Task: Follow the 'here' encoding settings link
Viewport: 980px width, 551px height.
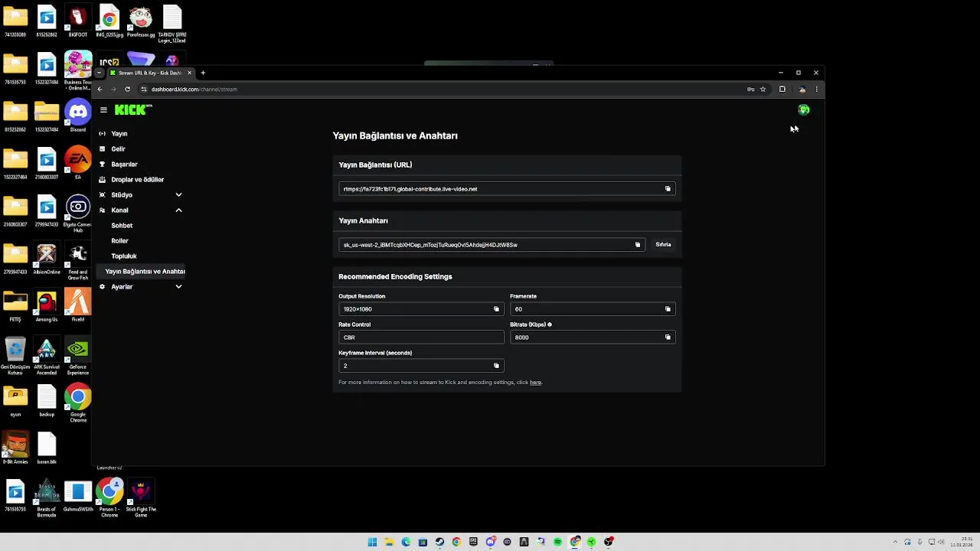Action: coord(535,383)
